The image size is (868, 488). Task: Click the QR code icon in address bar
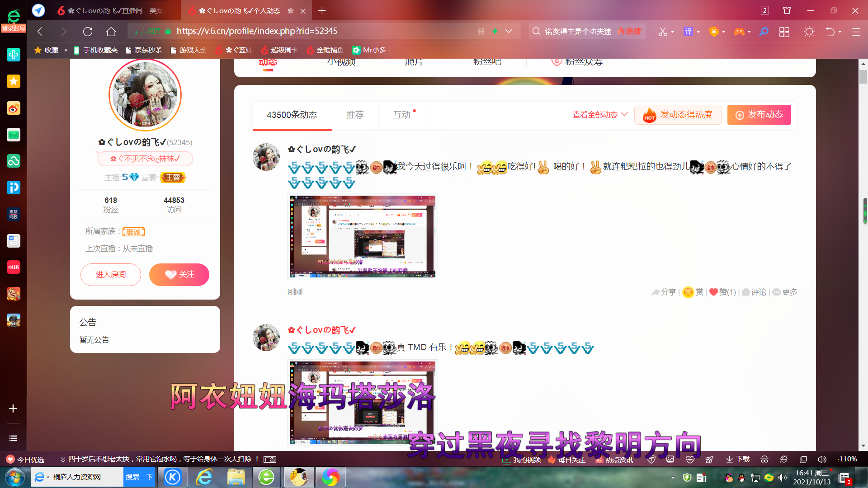pos(481,31)
